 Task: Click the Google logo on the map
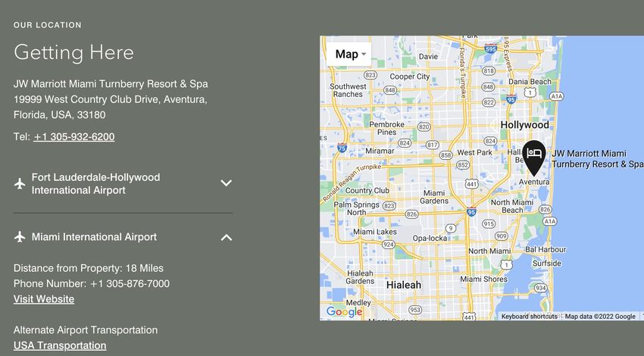[x=344, y=311]
